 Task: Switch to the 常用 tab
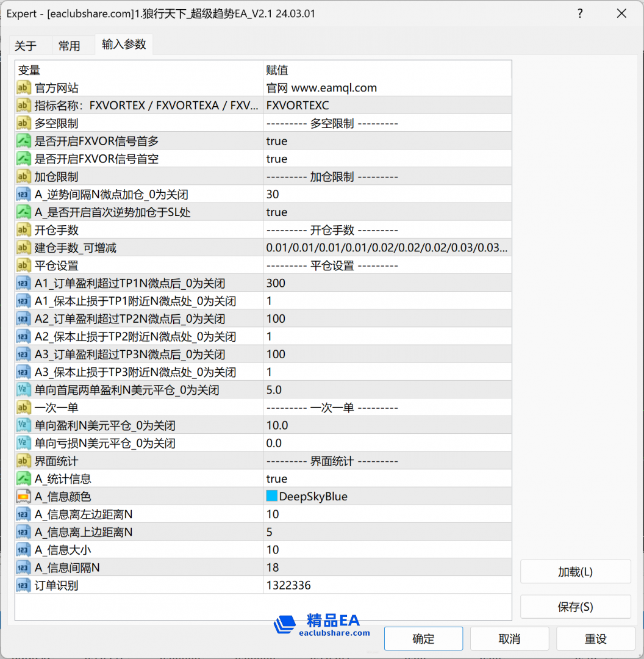pyautogui.click(x=69, y=46)
